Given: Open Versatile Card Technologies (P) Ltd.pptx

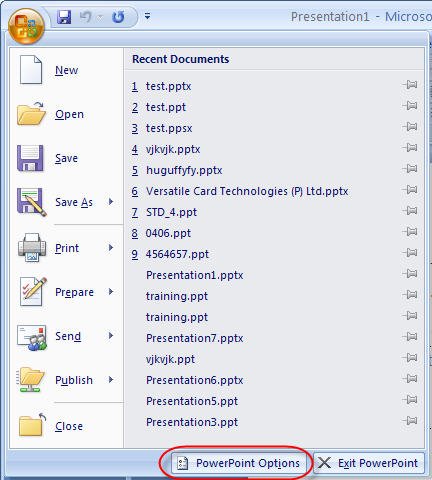Looking at the screenshot, I should (247, 191).
